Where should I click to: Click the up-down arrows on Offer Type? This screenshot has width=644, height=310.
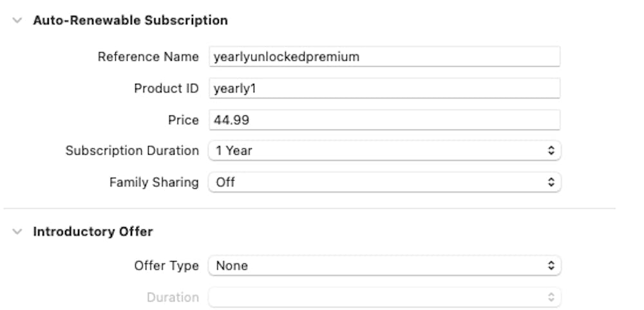551,266
